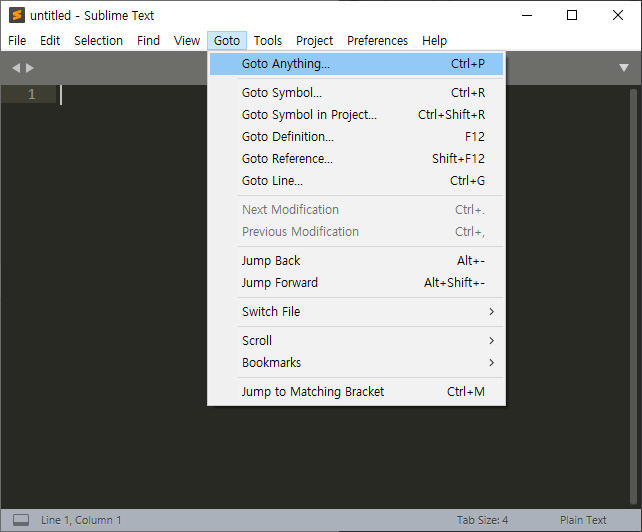This screenshot has height=532, width=642.
Task: Open the Tab Size: 4 selector
Action: (x=482, y=520)
